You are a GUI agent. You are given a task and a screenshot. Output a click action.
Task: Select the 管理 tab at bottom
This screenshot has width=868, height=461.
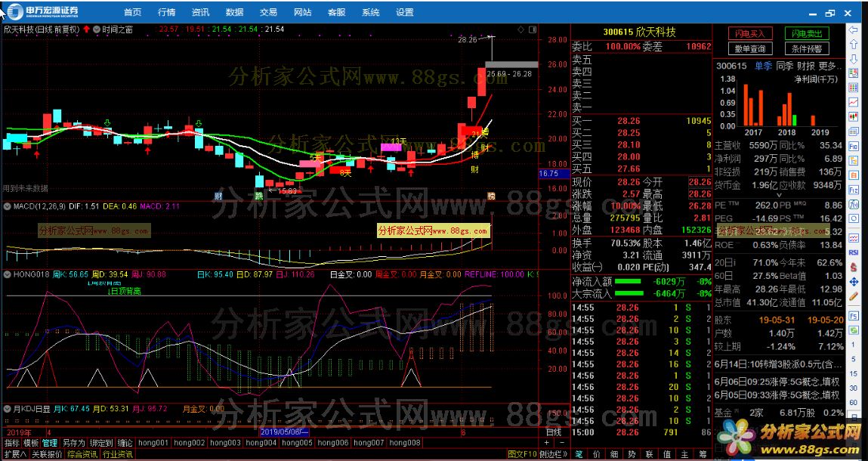[x=49, y=443]
